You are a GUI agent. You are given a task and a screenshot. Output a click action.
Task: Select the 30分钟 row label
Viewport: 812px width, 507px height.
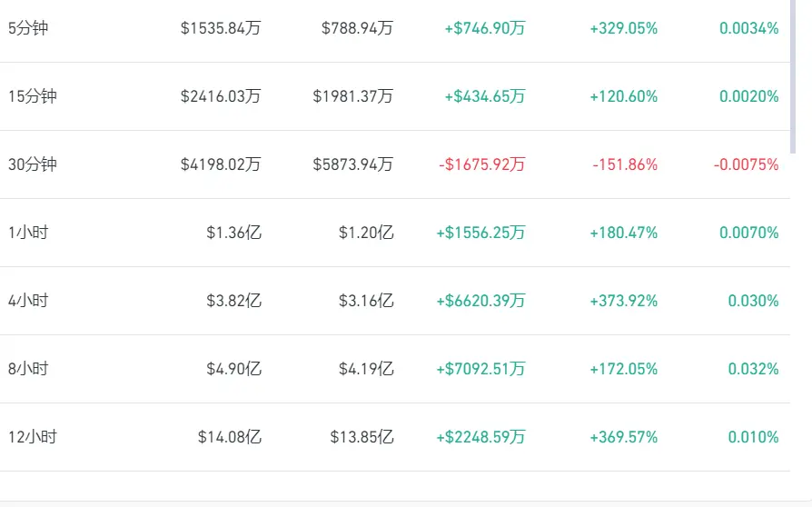32,164
